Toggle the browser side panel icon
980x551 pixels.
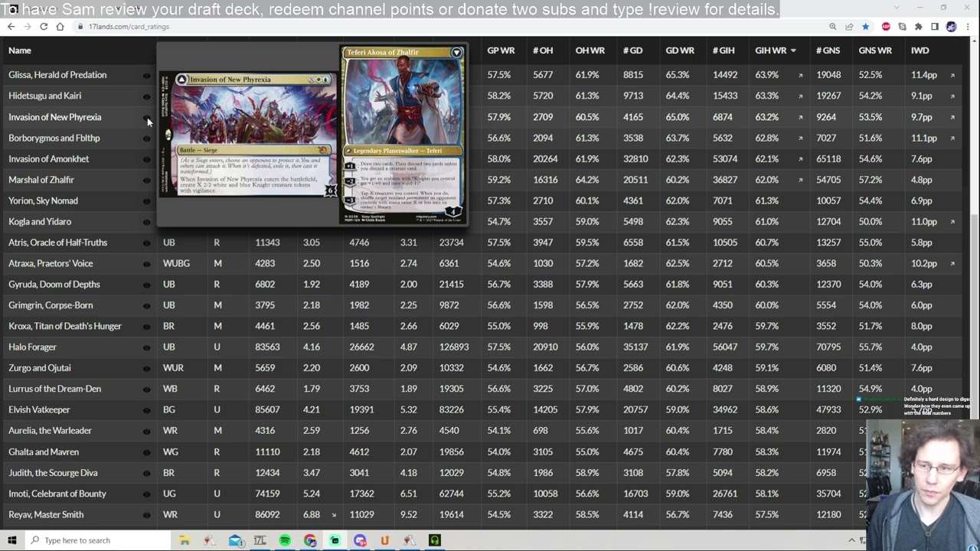(935, 27)
